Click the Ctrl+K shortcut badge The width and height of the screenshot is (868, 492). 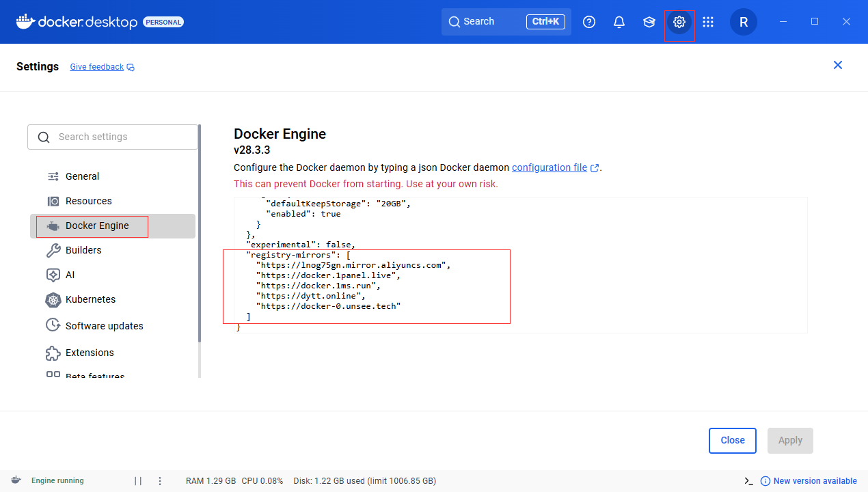click(545, 22)
